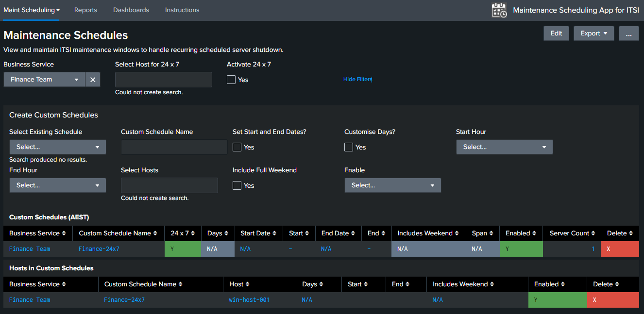Tick the Activate 24 x 7 Yes checkbox
The width and height of the screenshot is (644, 314).
point(231,80)
